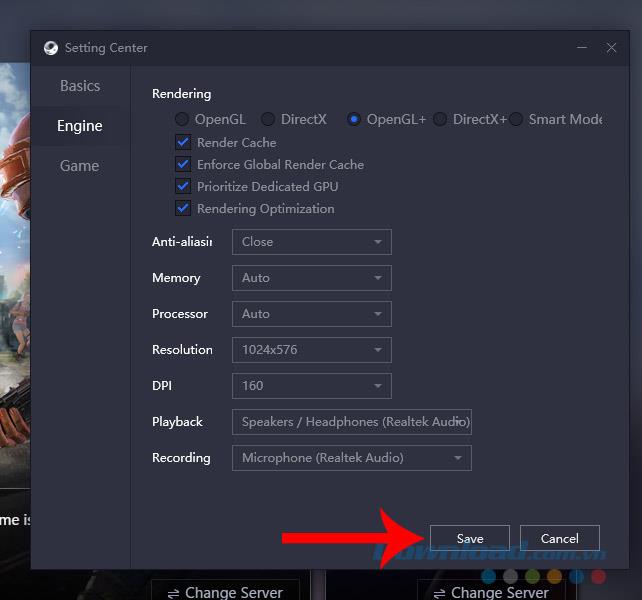The height and width of the screenshot is (600, 642).
Task: Toggle Rendering Optimization checkbox
Action: pos(183,209)
